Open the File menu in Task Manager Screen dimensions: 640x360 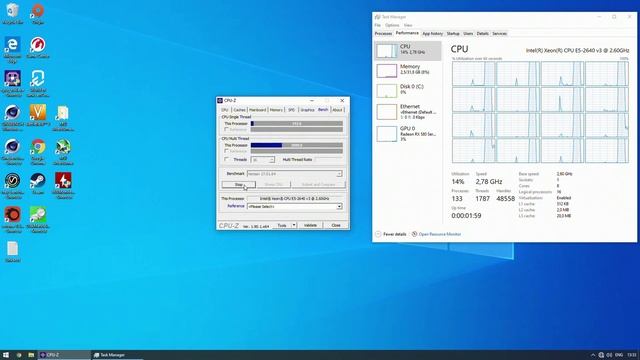coord(378,25)
